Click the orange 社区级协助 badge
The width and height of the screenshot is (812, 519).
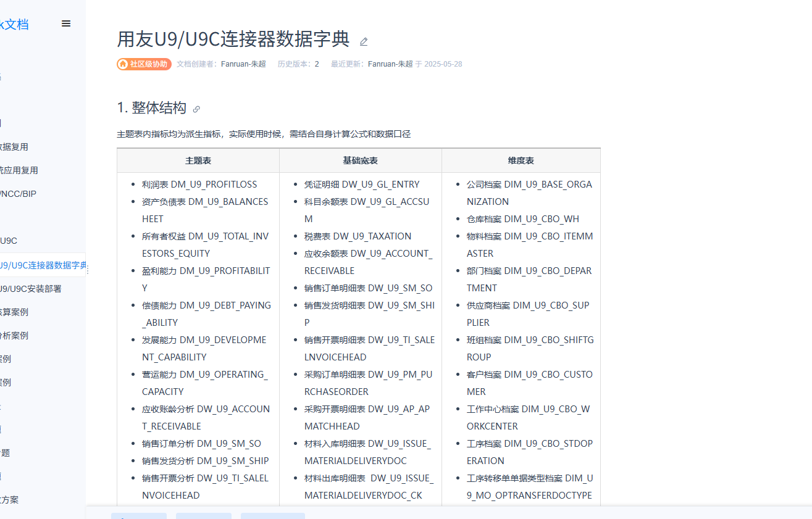tap(144, 64)
